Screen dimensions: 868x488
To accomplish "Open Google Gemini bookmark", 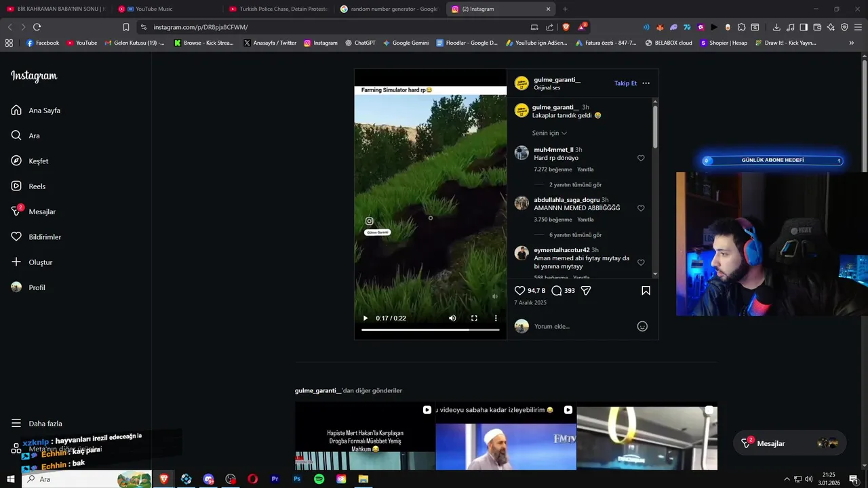I will (406, 43).
